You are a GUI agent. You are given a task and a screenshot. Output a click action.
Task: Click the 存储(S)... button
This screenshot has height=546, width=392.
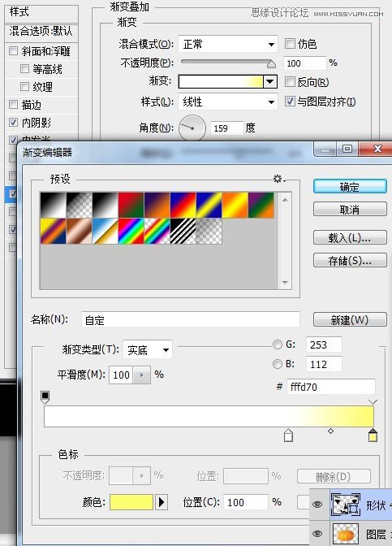coord(350,260)
